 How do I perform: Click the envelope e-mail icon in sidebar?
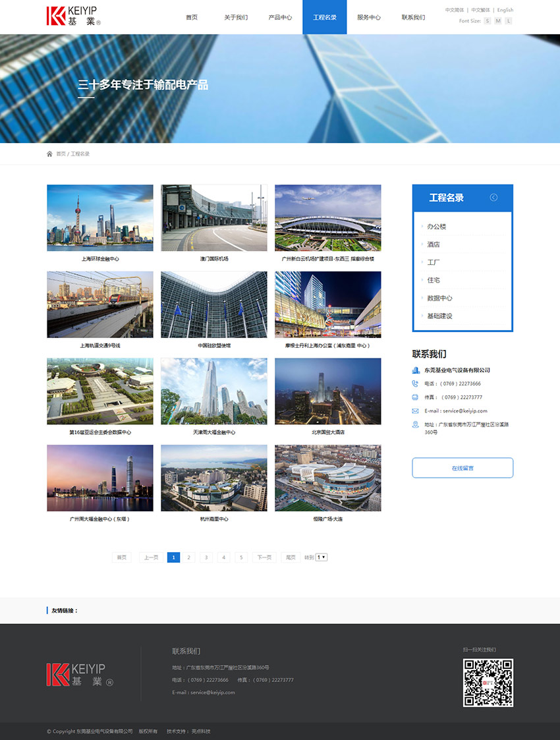click(x=415, y=411)
